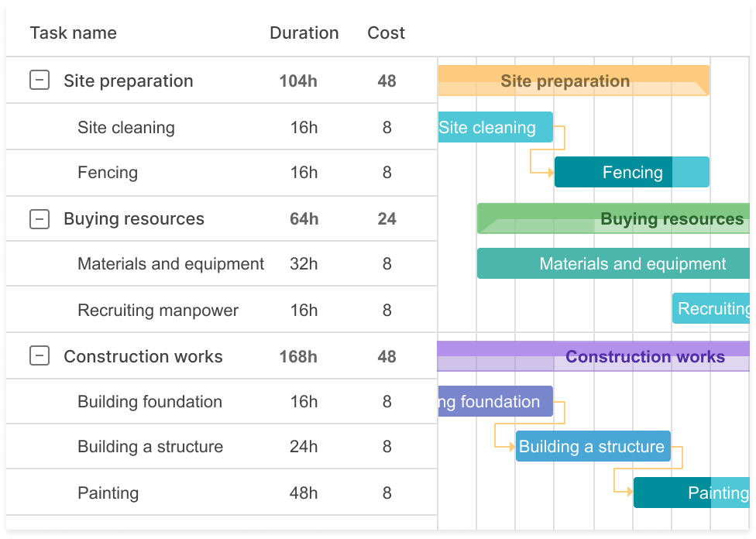Click the green Buying resources summary bar
The image size is (756, 539).
point(613,219)
